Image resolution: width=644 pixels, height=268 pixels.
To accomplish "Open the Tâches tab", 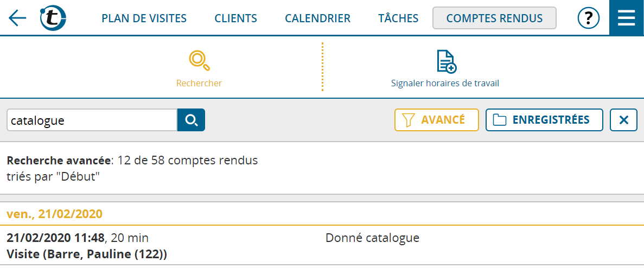I will click(x=398, y=18).
